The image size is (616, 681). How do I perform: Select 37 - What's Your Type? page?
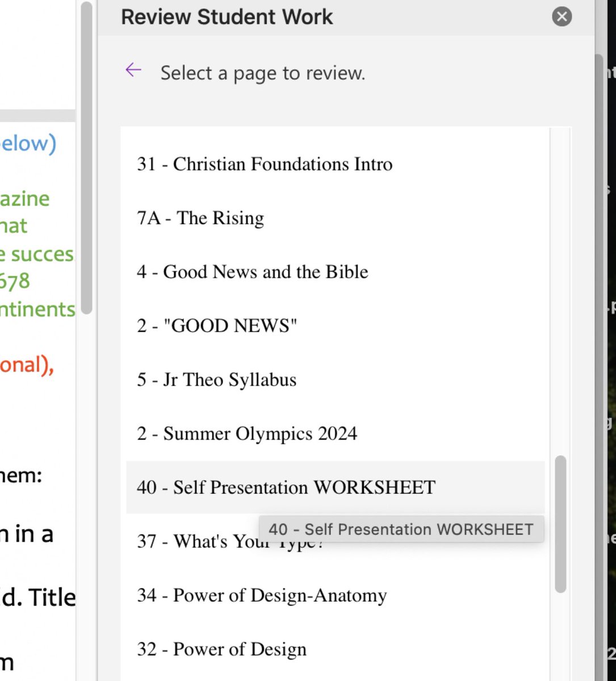point(335,541)
